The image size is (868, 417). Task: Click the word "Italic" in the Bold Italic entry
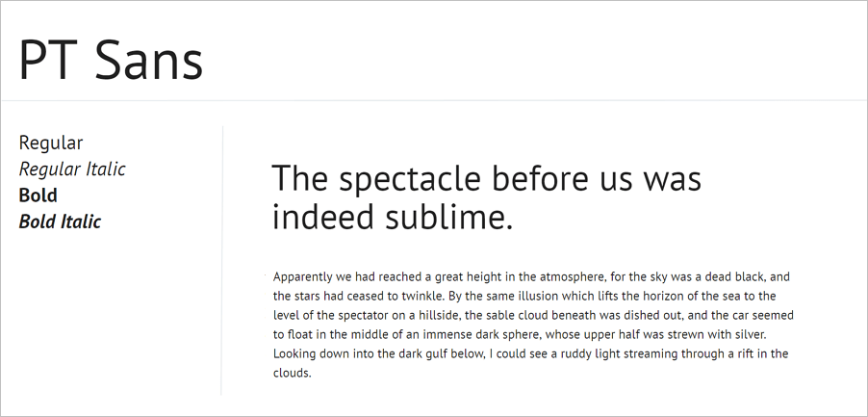(x=81, y=222)
